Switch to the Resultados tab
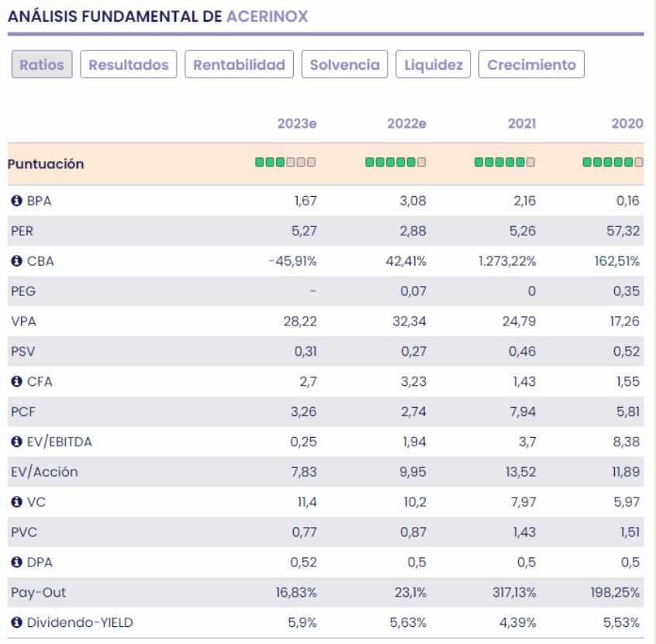656x644 pixels. coord(129,65)
